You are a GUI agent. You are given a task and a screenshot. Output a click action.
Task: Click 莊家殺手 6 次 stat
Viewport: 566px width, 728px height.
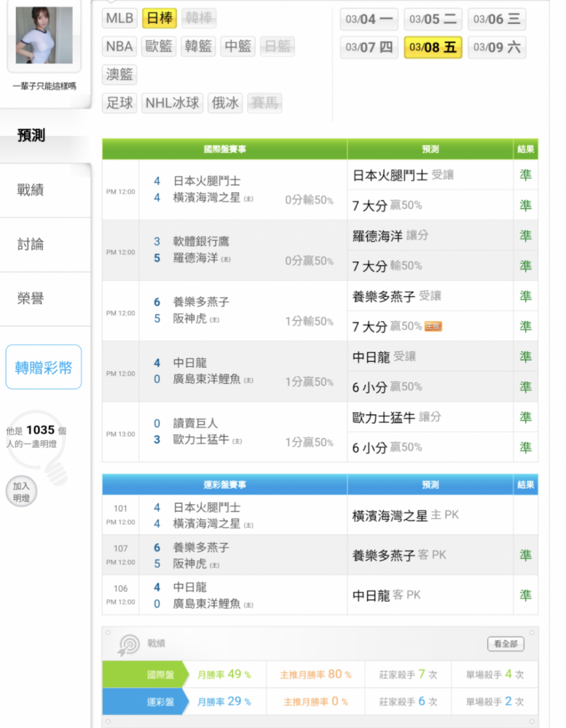408,702
